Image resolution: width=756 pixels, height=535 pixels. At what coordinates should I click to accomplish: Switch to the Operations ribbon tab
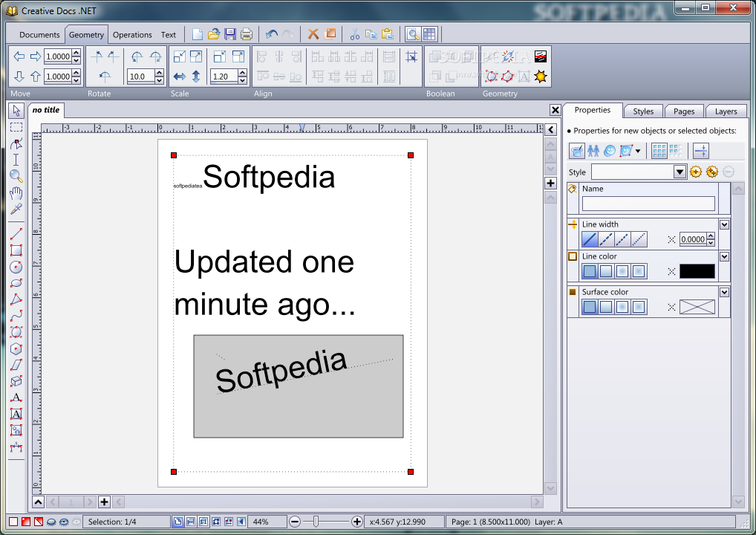(132, 35)
